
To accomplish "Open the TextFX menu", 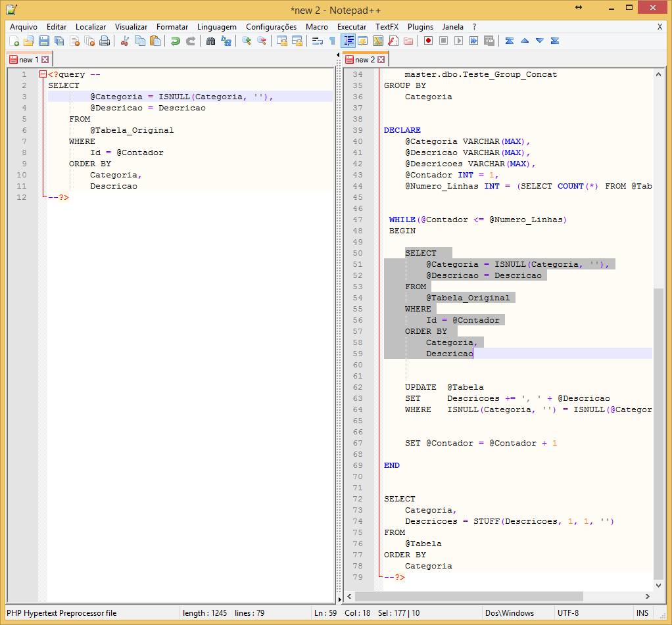I will click(x=387, y=26).
